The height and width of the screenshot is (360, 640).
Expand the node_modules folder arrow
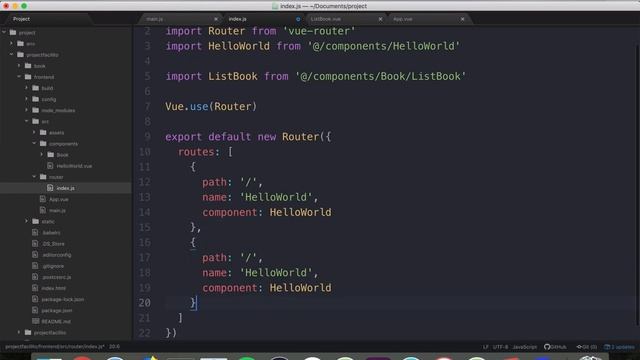click(x=27, y=110)
